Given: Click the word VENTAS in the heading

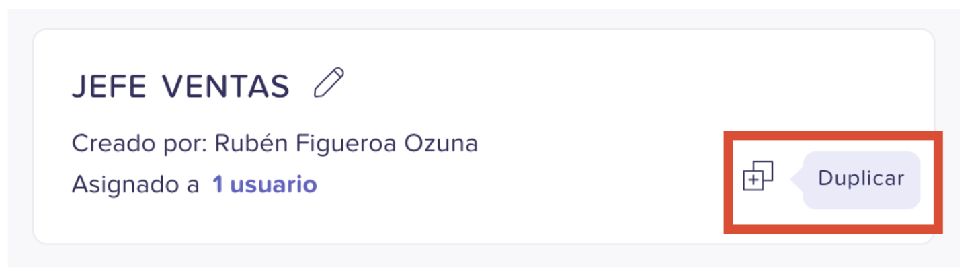Looking at the screenshot, I should pyautogui.click(x=227, y=86).
